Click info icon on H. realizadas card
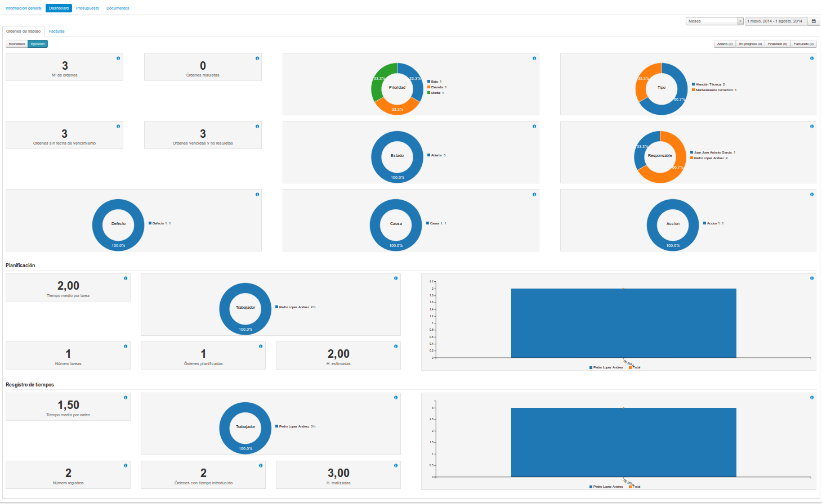The height and width of the screenshot is (504, 822). tap(396, 466)
